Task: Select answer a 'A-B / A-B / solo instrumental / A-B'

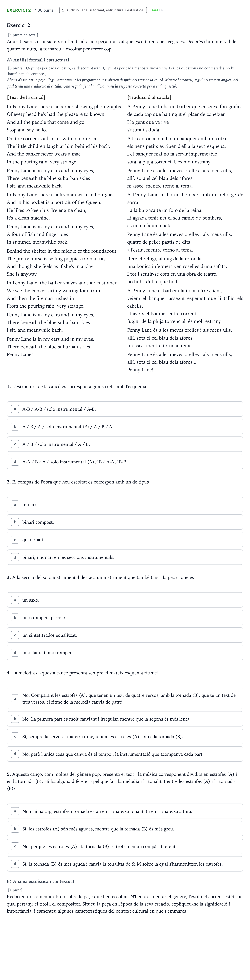Action: (125, 409)
